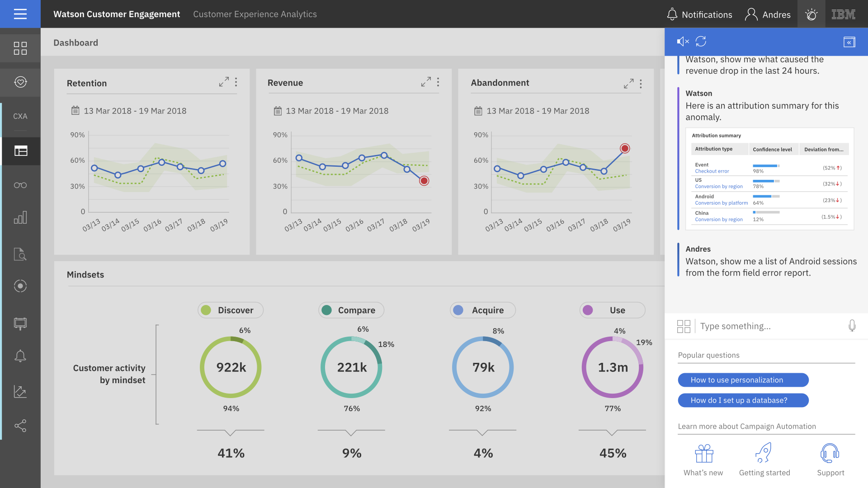
Task: Click the 98% confidence bar for Event
Action: point(766,166)
